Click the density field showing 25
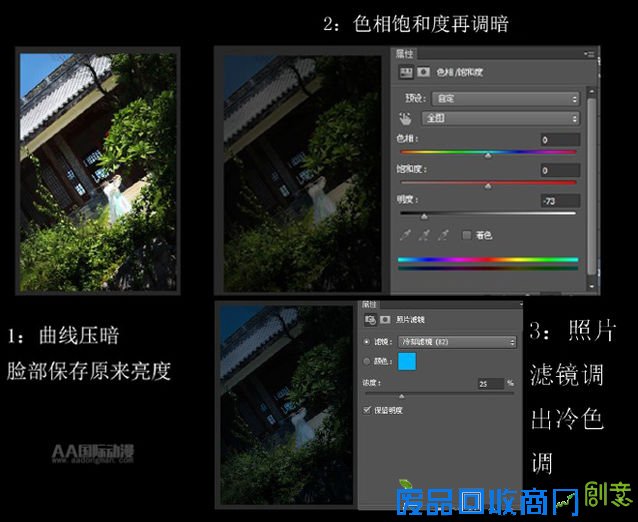 pyautogui.click(x=490, y=384)
